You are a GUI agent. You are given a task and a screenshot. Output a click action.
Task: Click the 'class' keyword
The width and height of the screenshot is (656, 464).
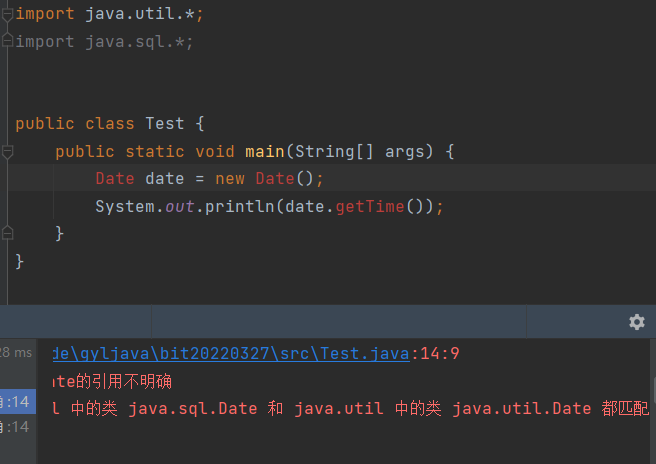point(110,123)
